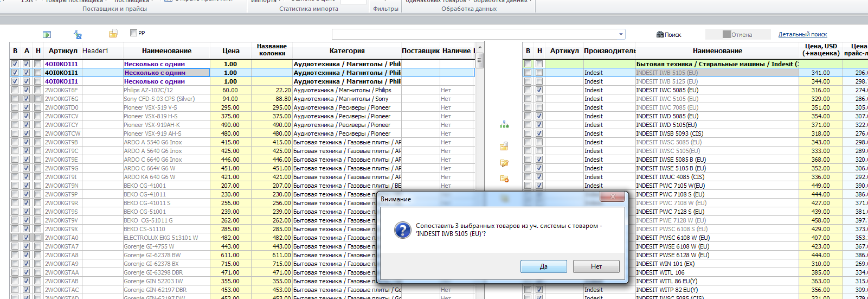Click the Фильтры ribbon group label
868x299 pixels.
click(x=386, y=9)
